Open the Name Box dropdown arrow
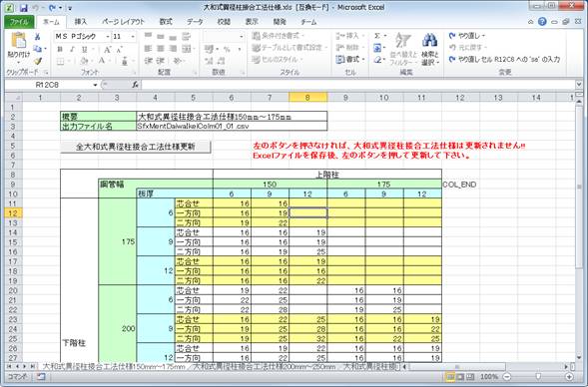Viewport: 588px width, 387px height. 95,85
